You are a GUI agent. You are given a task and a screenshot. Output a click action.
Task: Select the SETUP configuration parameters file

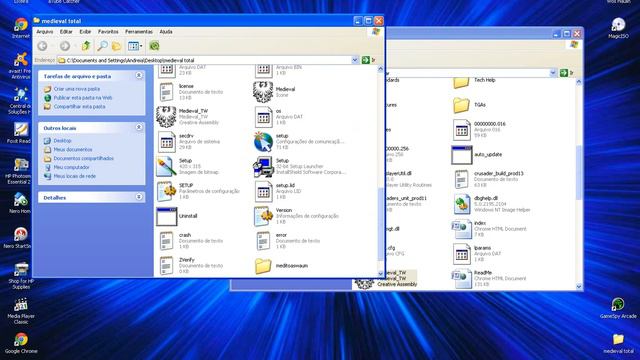click(x=198, y=191)
